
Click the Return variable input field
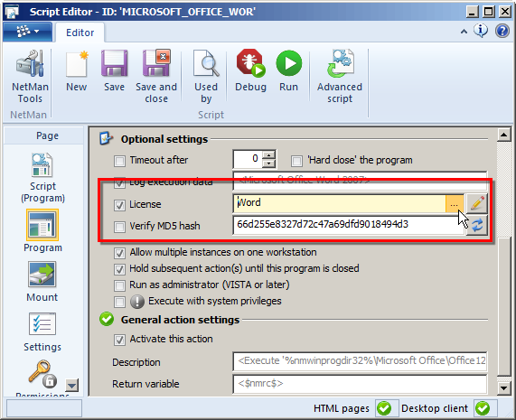click(x=360, y=384)
